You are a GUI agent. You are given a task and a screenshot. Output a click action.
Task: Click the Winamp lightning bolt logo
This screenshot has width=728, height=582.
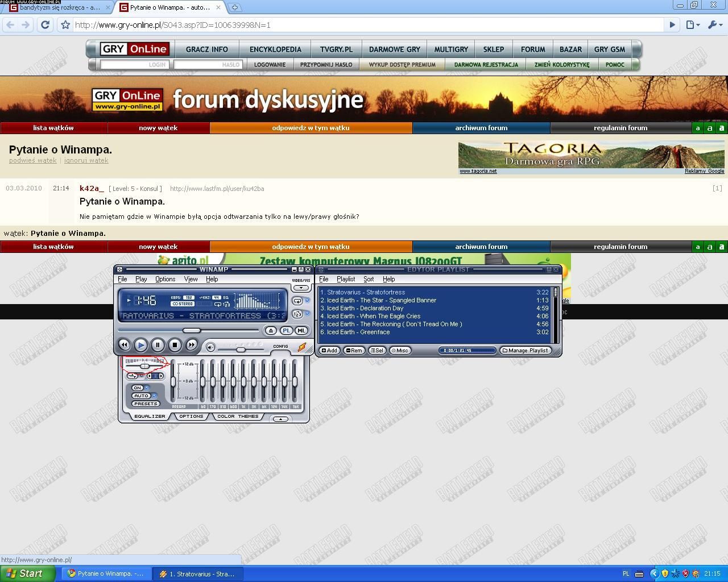[x=301, y=347]
